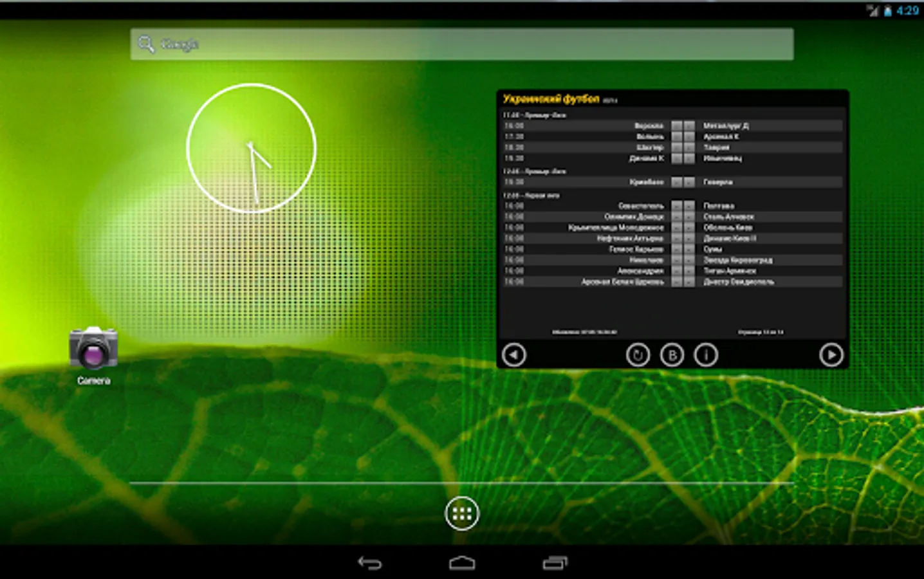
Task: Select the Звезда Кировоград team name
Action: [x=738, y=260]
